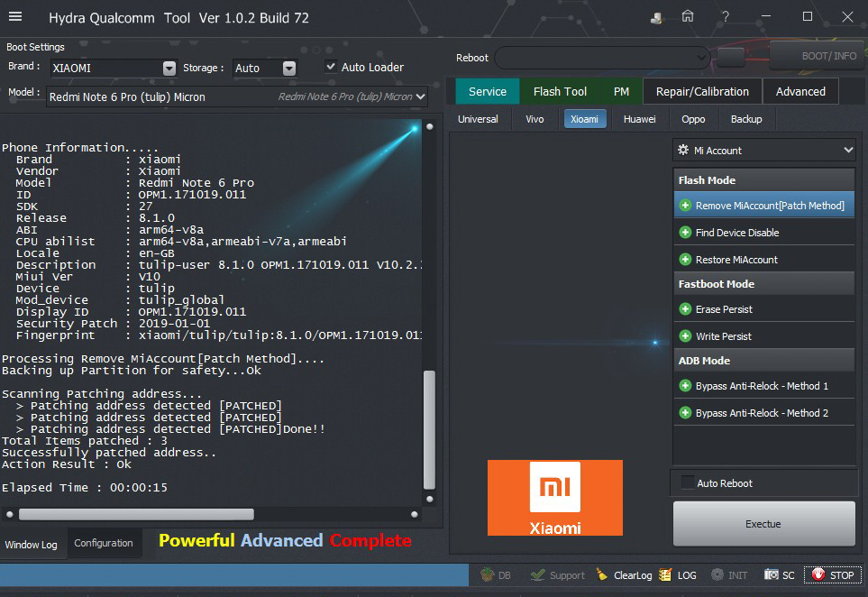Select Remove MiAccount Patch Method option
The width and height of the screenshot is (868, 597).
tap(763, 206)
